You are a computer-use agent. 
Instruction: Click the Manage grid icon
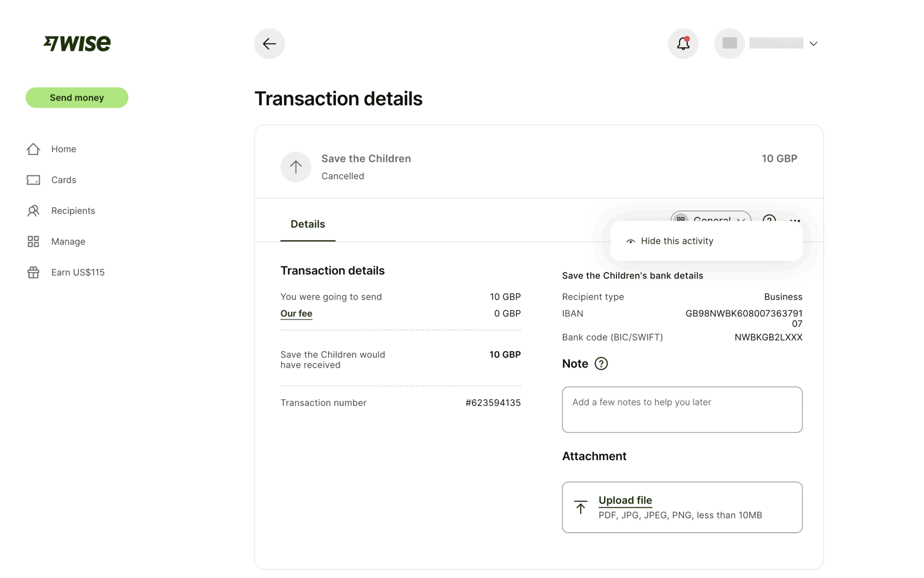(33, 241)
